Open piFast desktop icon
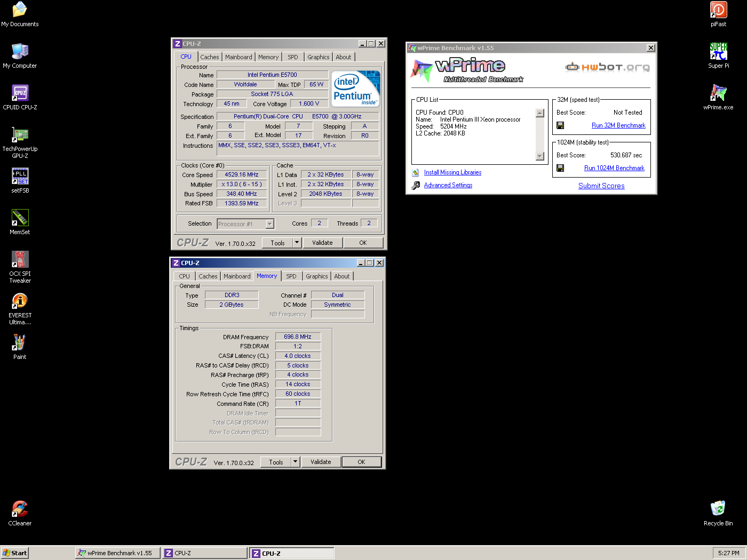This screenshot has width=747, height=560. (x=718, y=14)
